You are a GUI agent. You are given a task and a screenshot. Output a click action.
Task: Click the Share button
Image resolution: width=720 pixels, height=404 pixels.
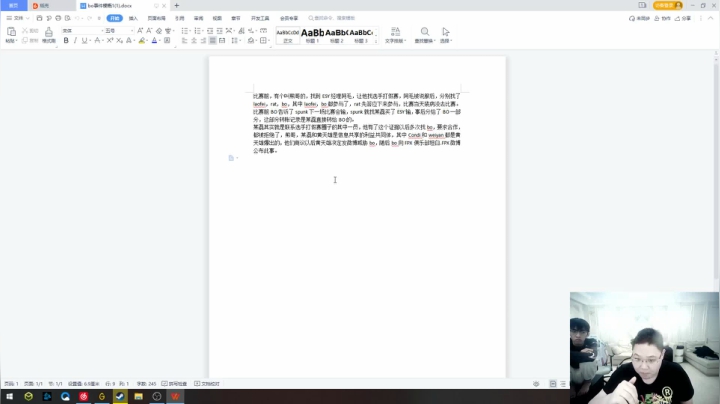683,18
